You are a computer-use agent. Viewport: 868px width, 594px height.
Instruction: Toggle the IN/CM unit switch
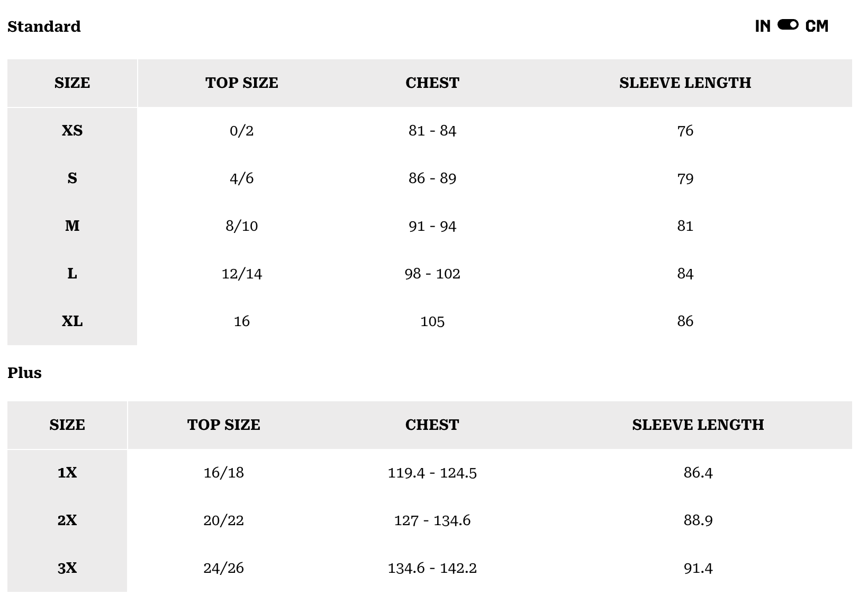pos(788,25)
